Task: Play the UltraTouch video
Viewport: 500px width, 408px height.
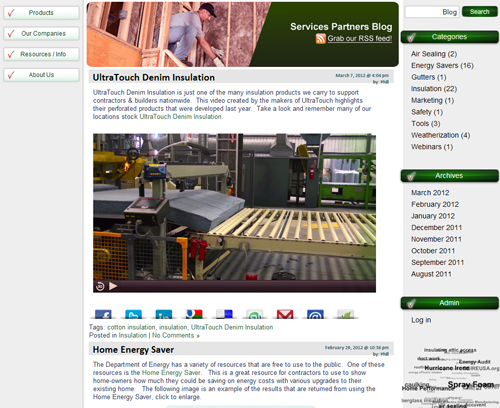Action: [113, 286]
